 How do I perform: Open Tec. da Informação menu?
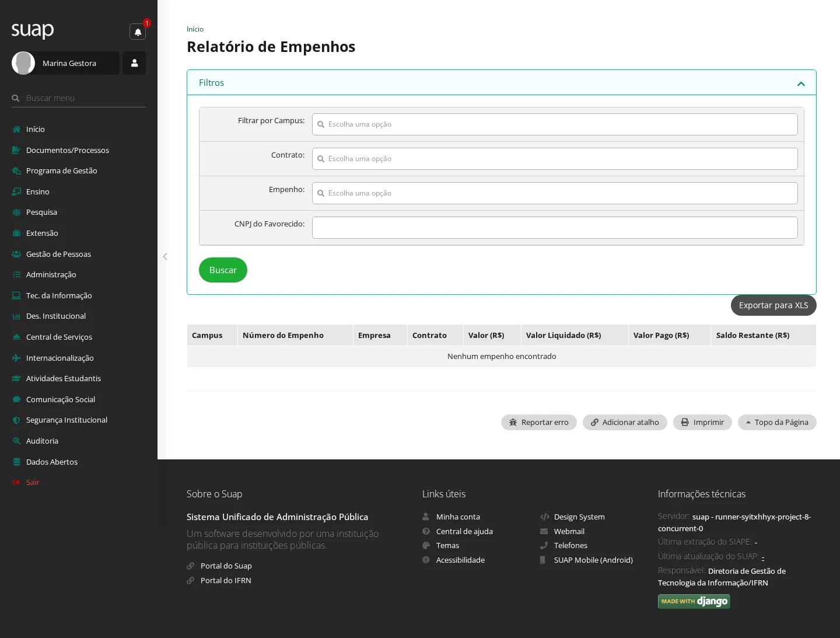coord(79,295)
